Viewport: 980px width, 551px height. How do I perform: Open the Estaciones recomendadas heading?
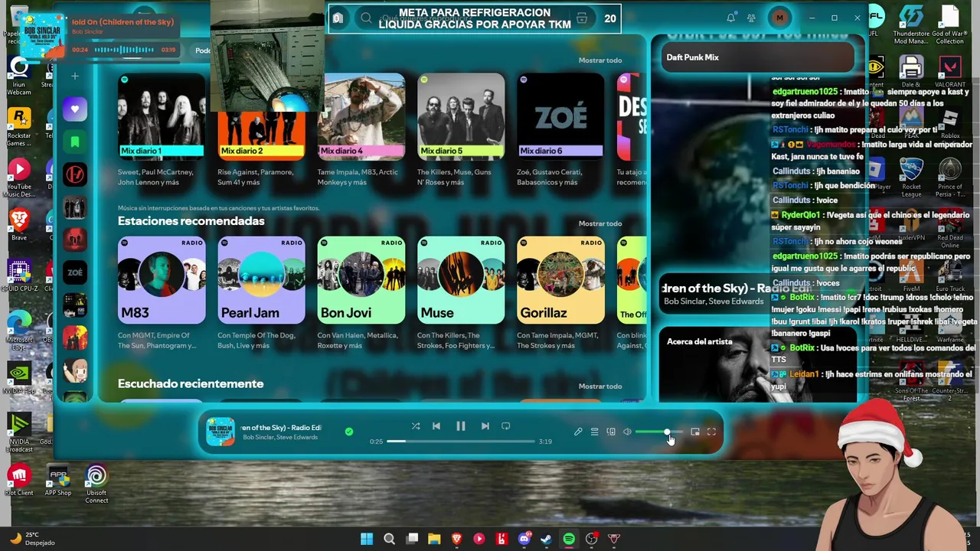tap(191, 221)
